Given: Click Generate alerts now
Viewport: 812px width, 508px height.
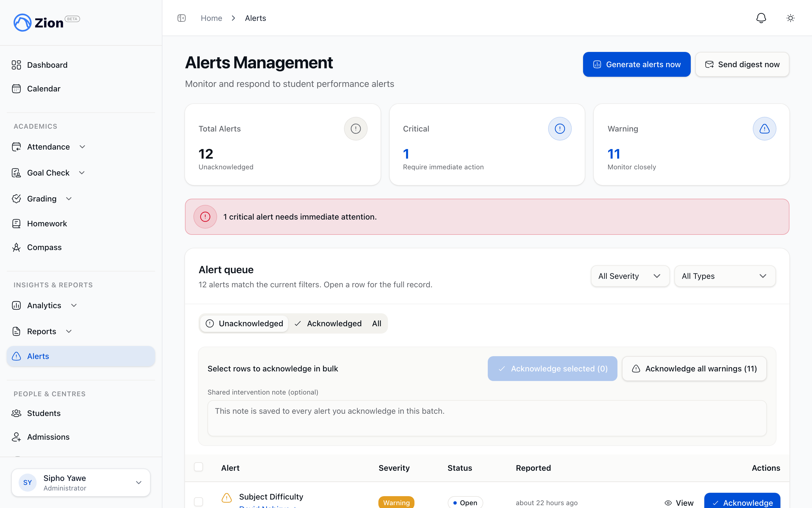Looking at the screenshot, I should click(x=637, y=65).
